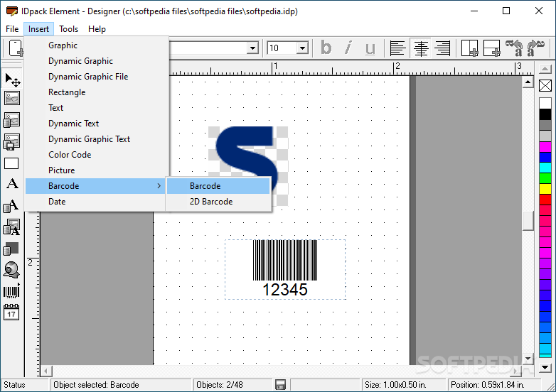Click the rotate text right icon
This screenshot has width=556, height=392.
(x=535, y=48)
